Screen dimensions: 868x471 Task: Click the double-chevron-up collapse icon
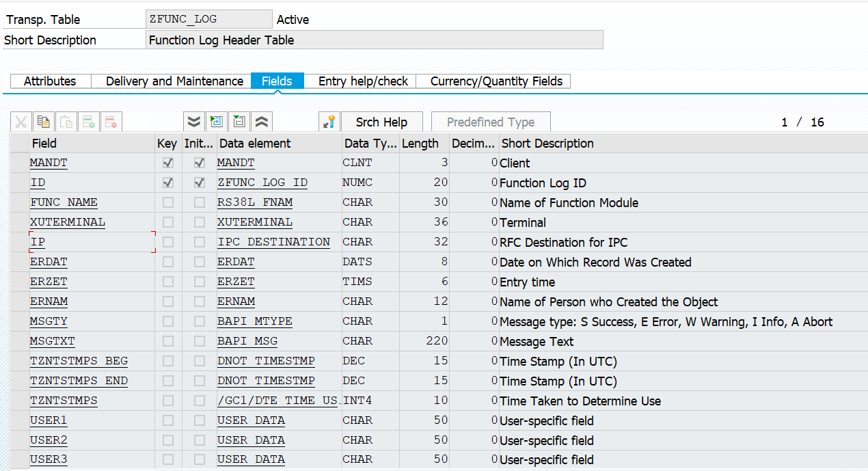click(x=262, y=122)
